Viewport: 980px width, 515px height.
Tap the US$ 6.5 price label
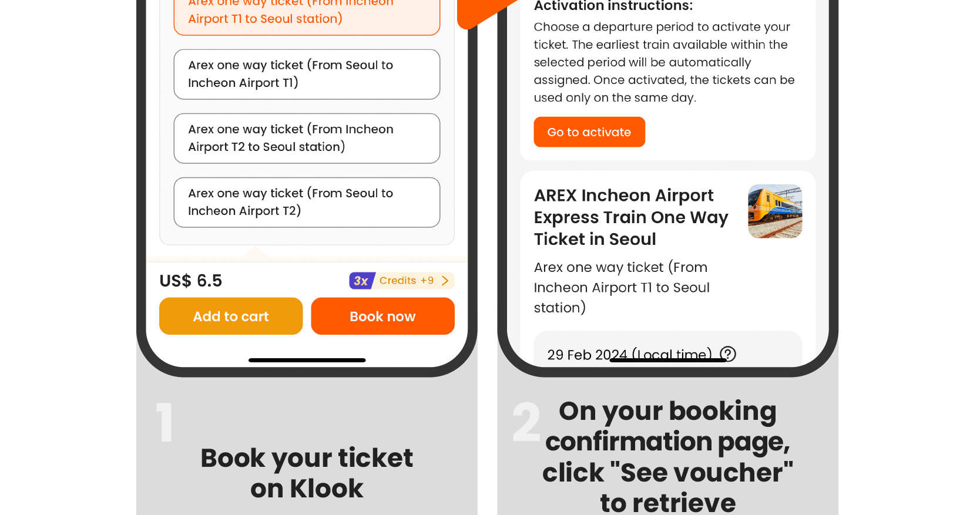190,281
